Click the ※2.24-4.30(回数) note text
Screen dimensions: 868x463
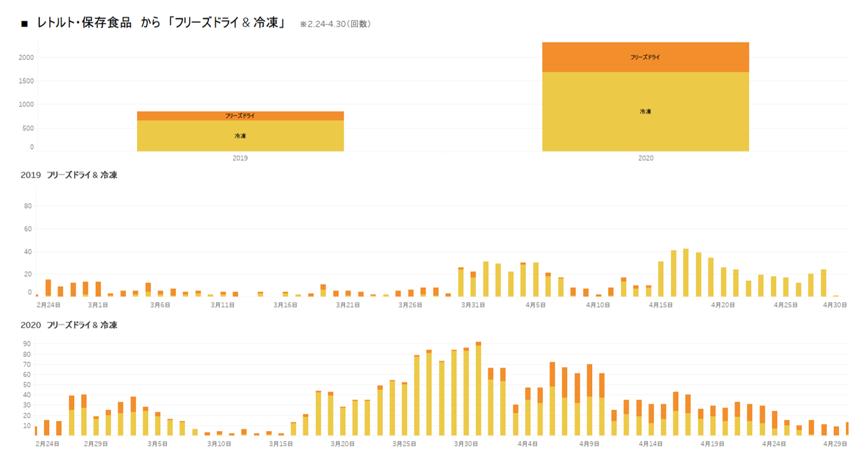coord(335,24)
